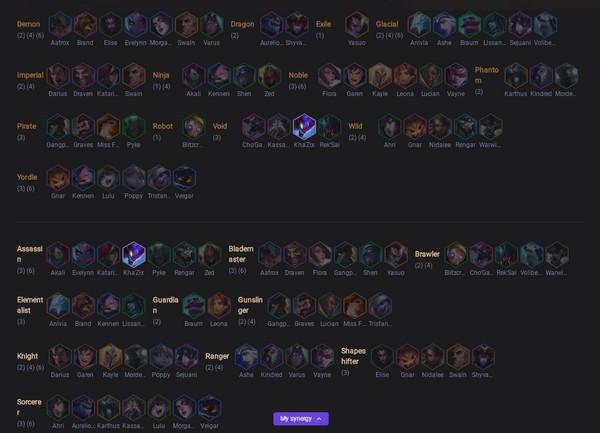Click the Aatrox champion icon under Demon

point(60,24)
